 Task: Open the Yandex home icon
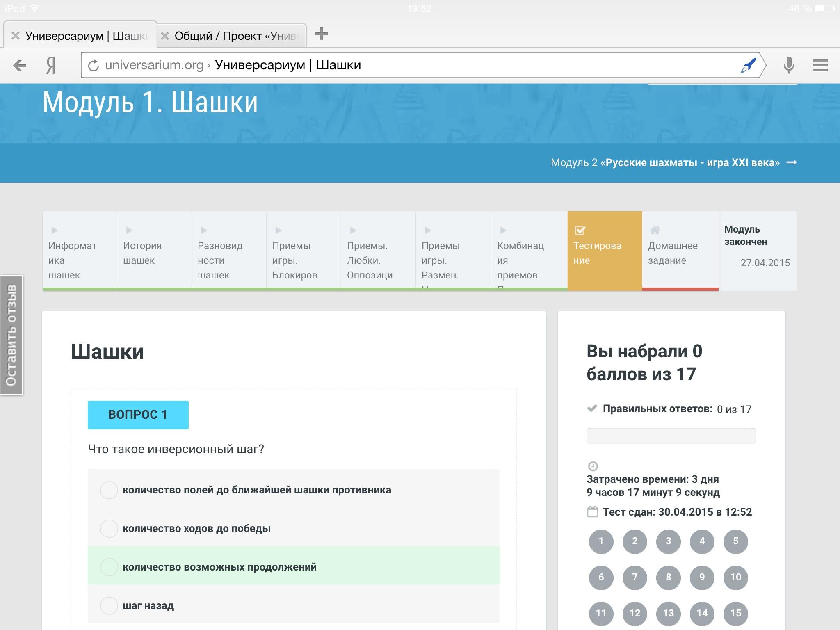[50, 65]
